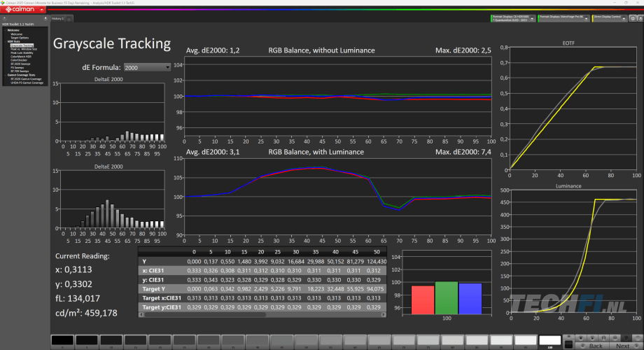Select Welcome page in the workflow tree

[x=16, y=34]
